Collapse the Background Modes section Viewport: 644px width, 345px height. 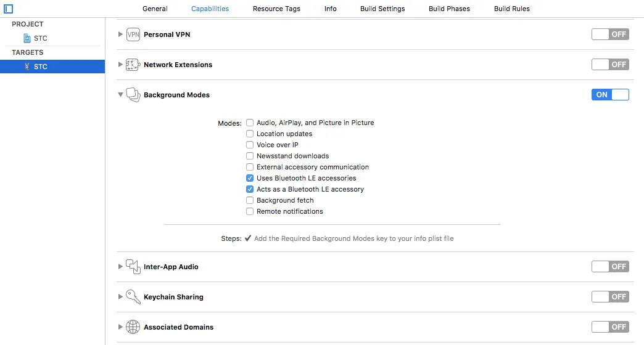pyautogui.click(x=120, y=95)
